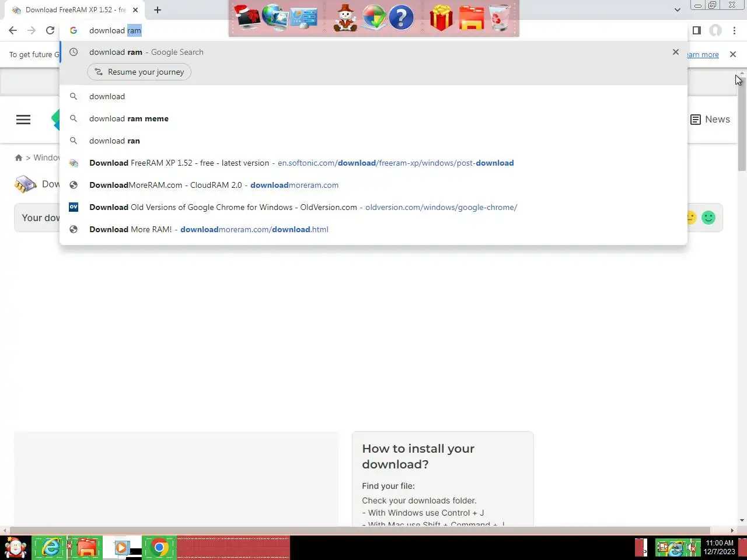Image resolution: width=747 pixels, height=560 pixels.
Task: Open the media player taskbar icon
Action: point(121,548)
